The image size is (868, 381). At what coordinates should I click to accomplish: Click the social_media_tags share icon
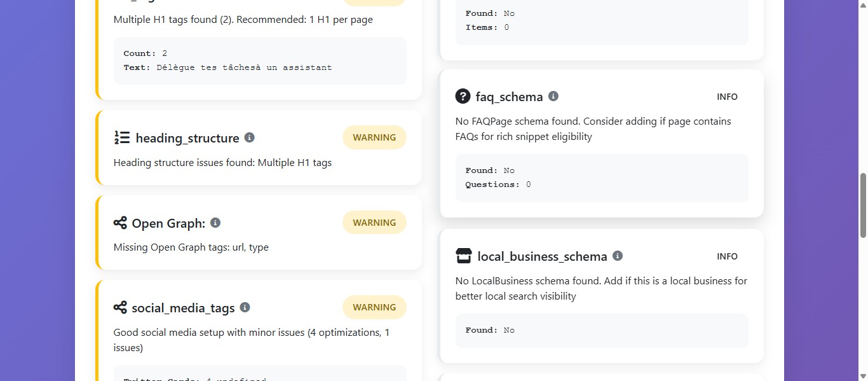click(120, 307)
